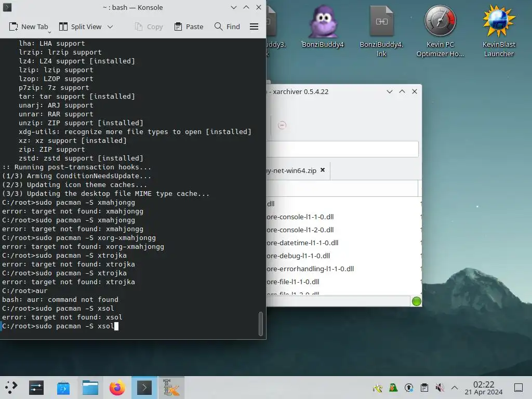
Task: Switch to xarchiver task in taskbar
Action: click(171, 388)
